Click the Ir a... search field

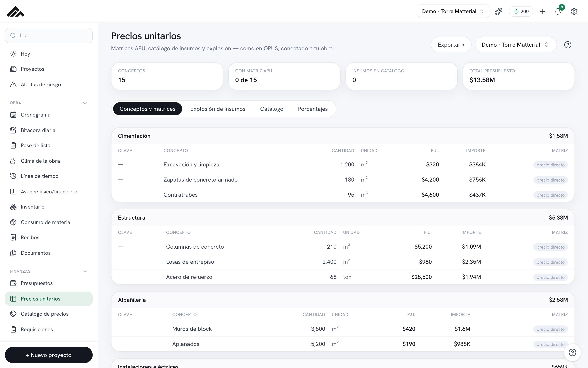(x=49, y=36)
